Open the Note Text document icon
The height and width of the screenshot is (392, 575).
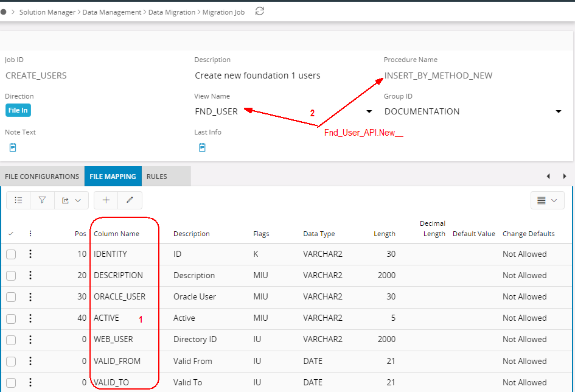(13, 147)
